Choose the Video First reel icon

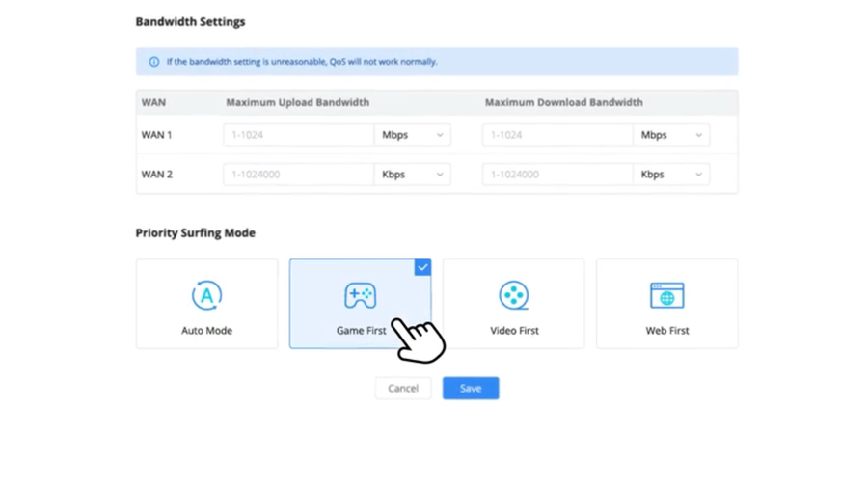pyautogui.click(x=514, y=295)
